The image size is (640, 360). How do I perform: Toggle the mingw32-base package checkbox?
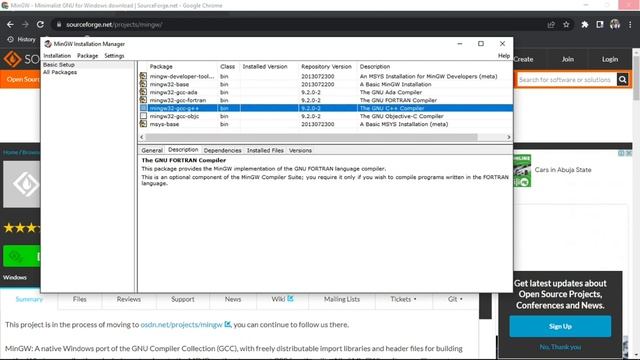coord(143,84)
